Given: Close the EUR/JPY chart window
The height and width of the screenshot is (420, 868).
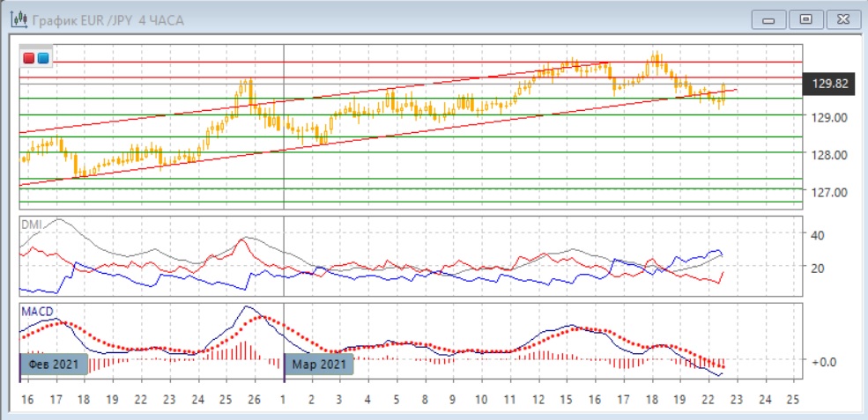Looking at the screenshot, I should [x=843, y=20].
